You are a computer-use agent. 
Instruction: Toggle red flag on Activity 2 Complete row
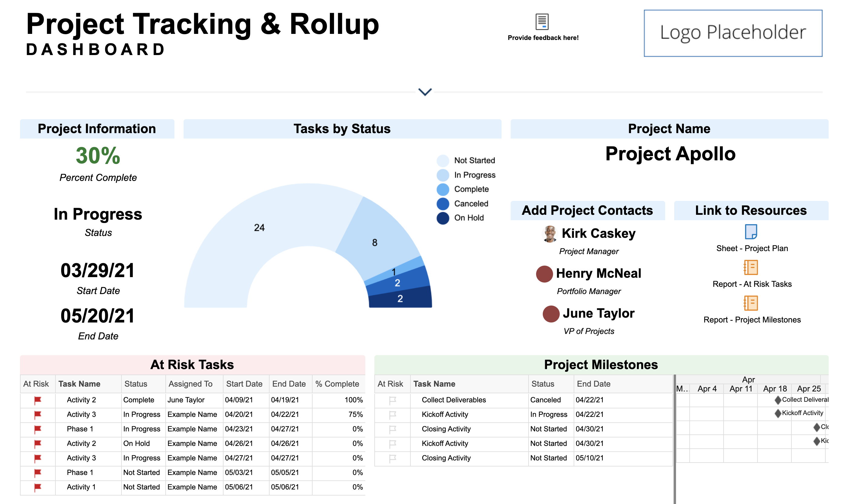[x=37, y=400]
